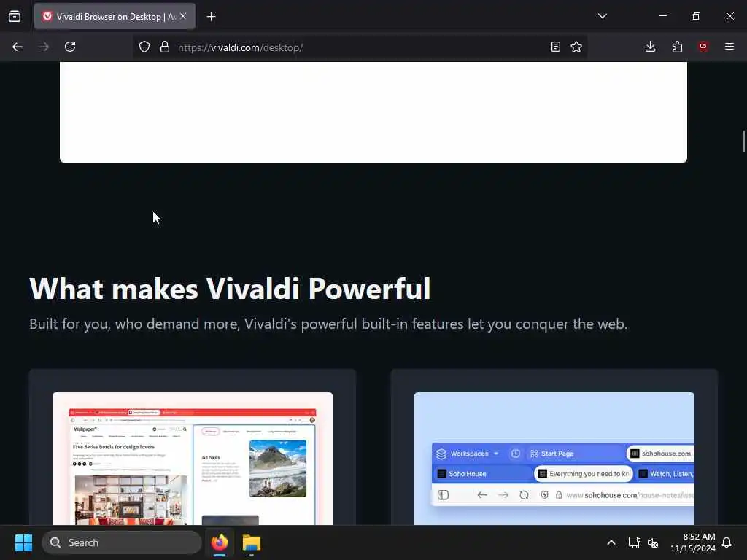The image size is (747, 560).
Task: Click the page vertical scrollbar thumb
Action: tap(743, 141)
